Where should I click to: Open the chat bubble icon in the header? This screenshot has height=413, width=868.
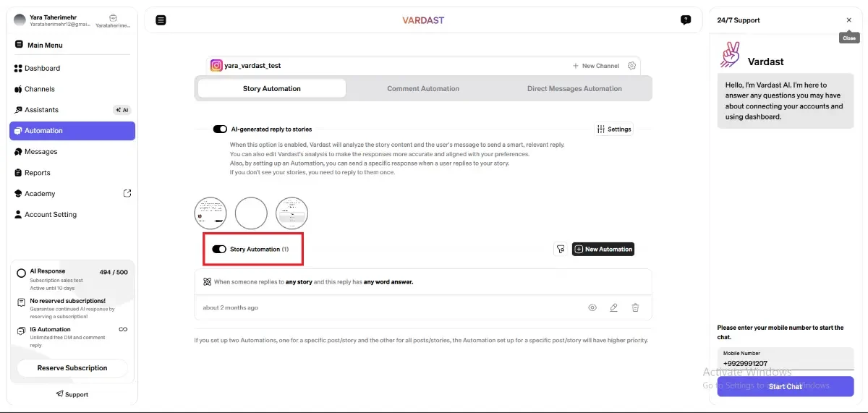click(686, 20)
